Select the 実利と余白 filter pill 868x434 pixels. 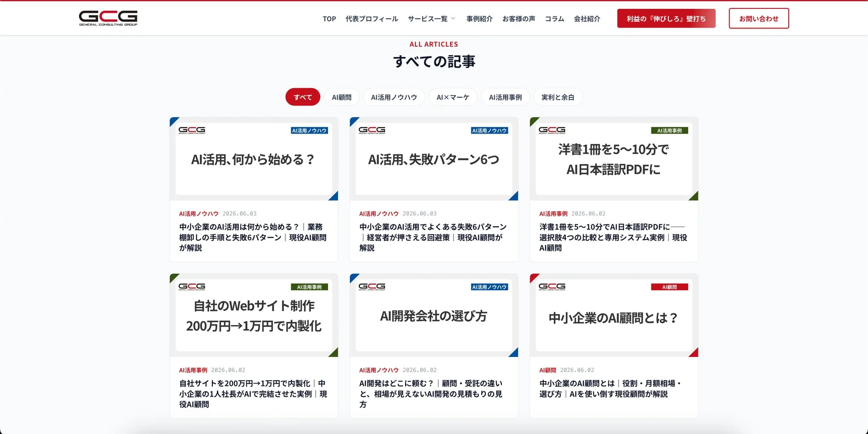(x=558, y=97)
